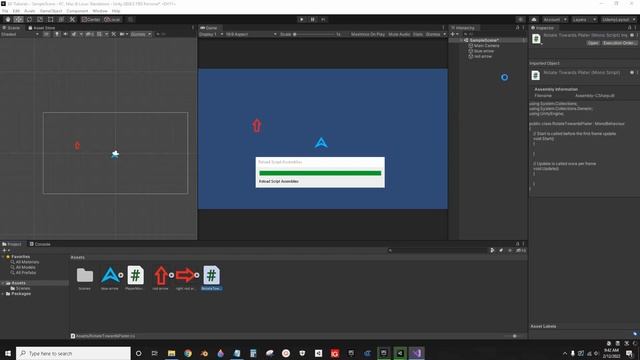The height and width of the screenshot is (360, 640).
Task: Open the Gizmos dropdown in Scene view
Action: [141, 34]
